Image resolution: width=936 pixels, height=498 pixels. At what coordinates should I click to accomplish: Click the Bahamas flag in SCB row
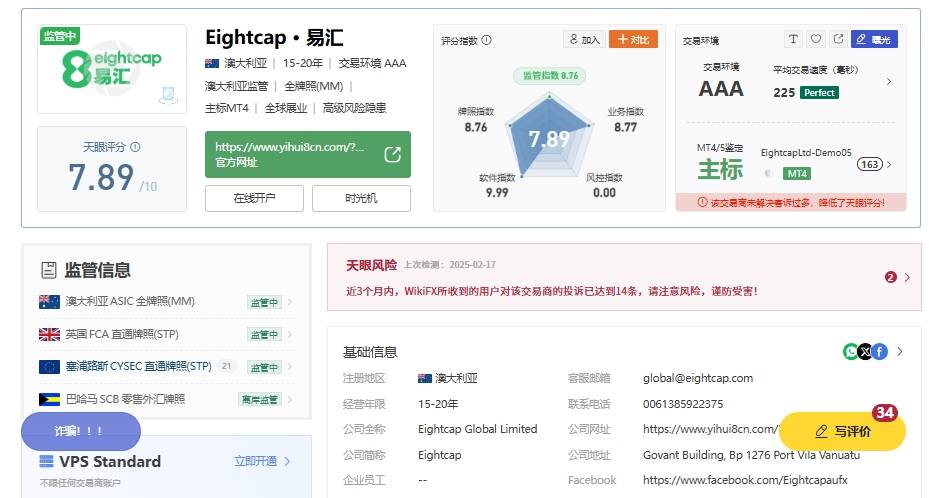49,399
